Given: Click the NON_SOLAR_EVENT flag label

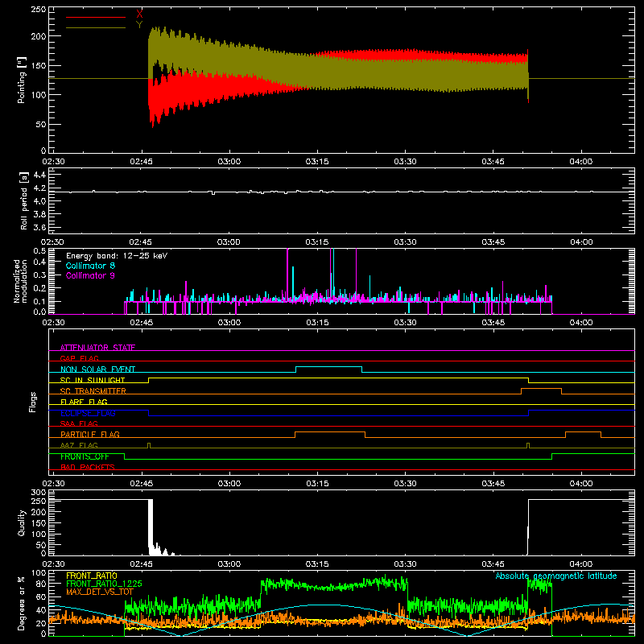Looking at the screenshot, I should pyautogui.click(x=97, y=369).
